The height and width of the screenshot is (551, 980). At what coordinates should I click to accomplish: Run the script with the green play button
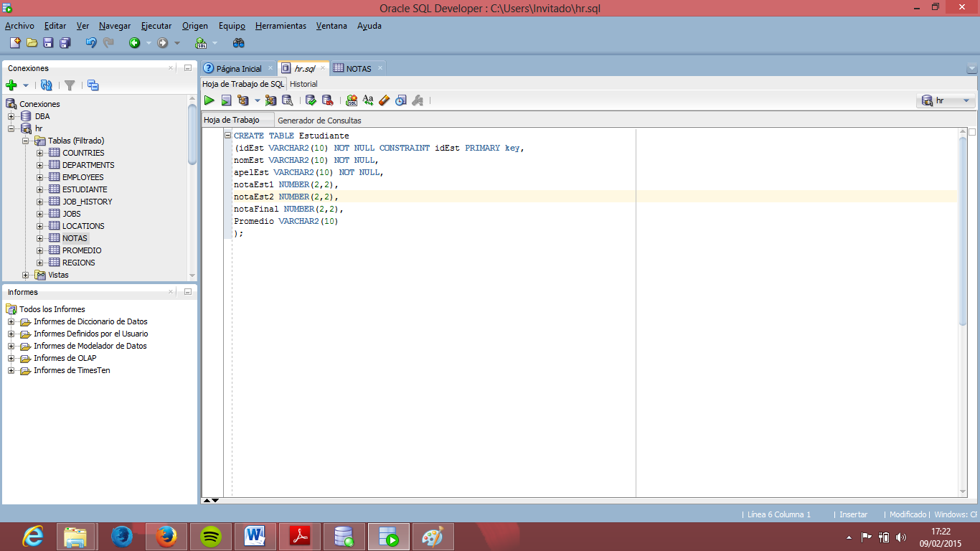[209, 100]
